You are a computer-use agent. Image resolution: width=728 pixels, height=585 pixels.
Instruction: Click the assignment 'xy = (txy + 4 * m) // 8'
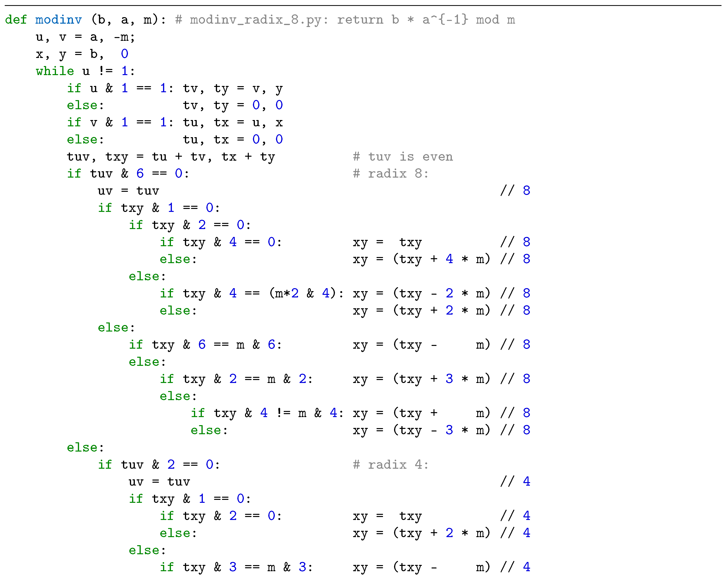[441, 259]
